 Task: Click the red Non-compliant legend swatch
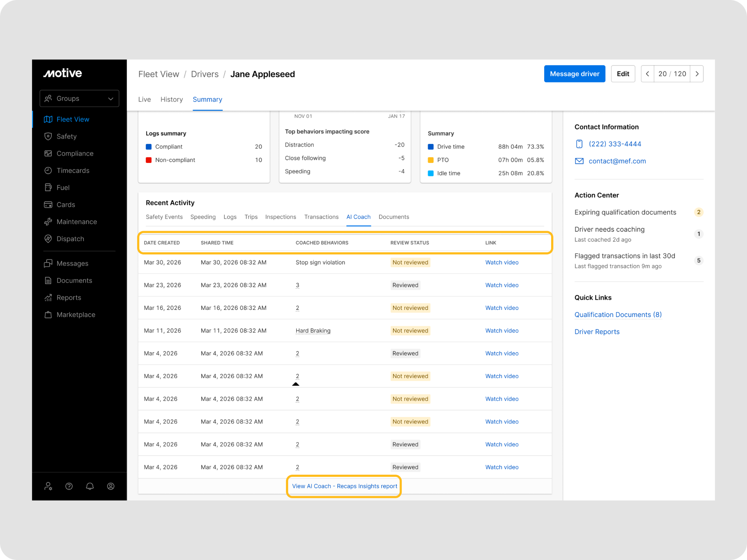(149, 160)
